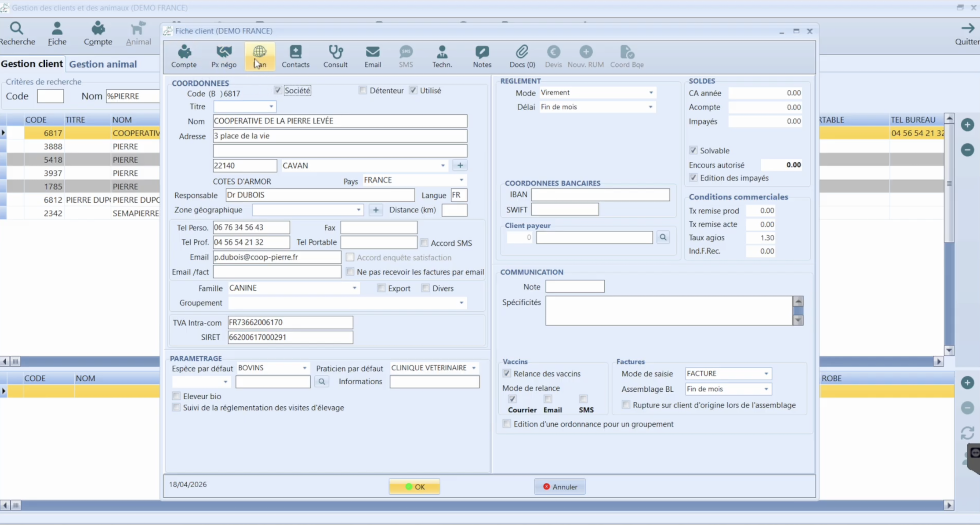The height and width of the screenshot is (525, 980).
Task: Open the Consult stethoscope icon
Action: (335, 56)
